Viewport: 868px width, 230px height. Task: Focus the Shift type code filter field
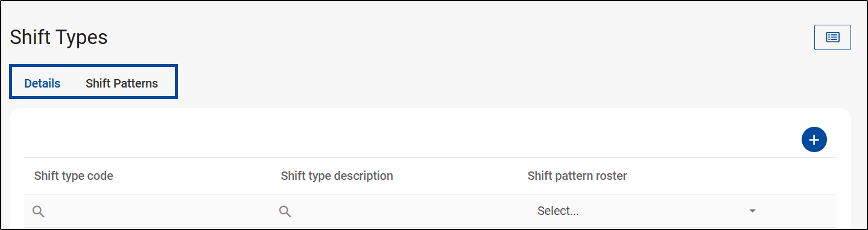pyautogui.click(x=147, y=211)
